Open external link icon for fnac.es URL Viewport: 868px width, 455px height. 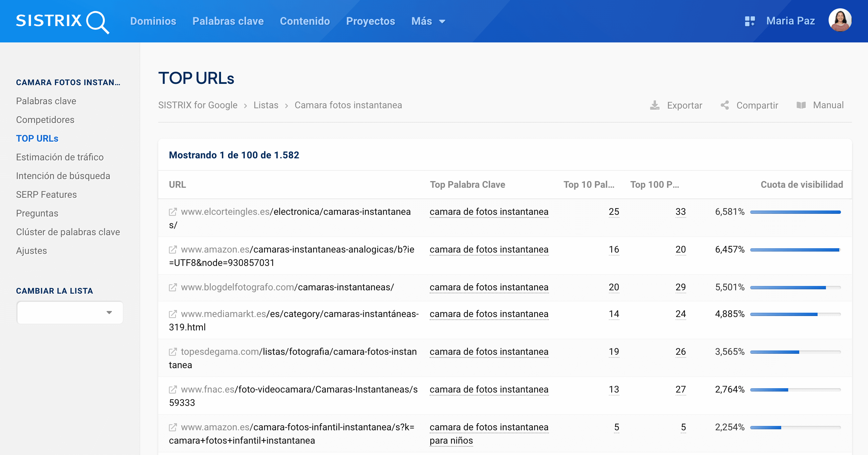pos(173,390)
